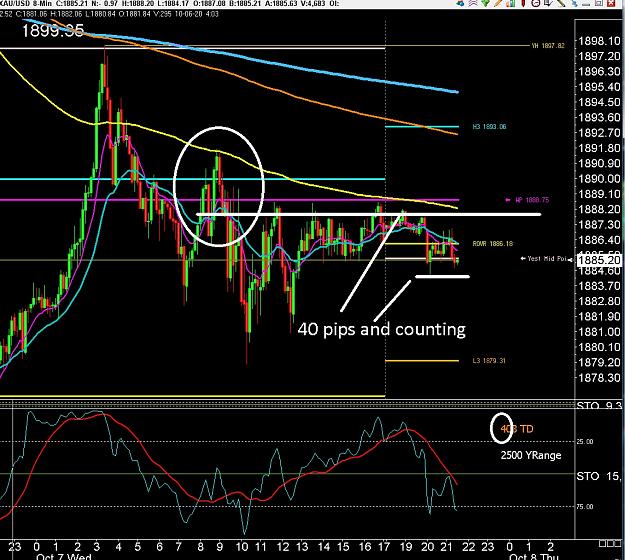
Task: Click hour 4 on the time axis
Action: coord(118,546)
